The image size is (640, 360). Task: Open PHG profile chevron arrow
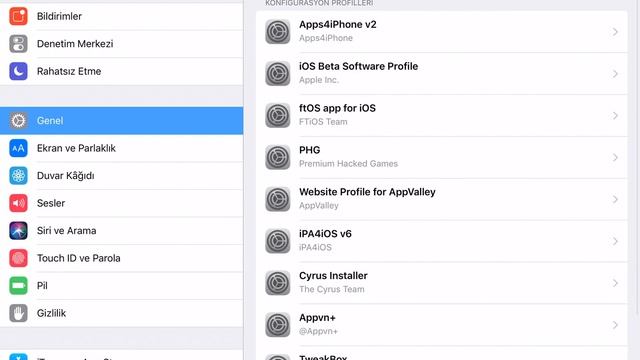click(x=615, y=158)
